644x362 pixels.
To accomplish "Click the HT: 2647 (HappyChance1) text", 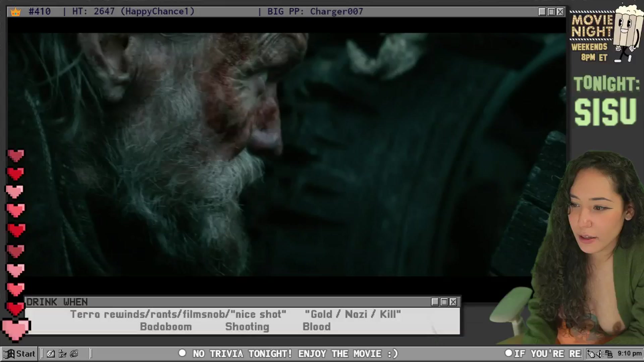I will click(x=133, y=12).
